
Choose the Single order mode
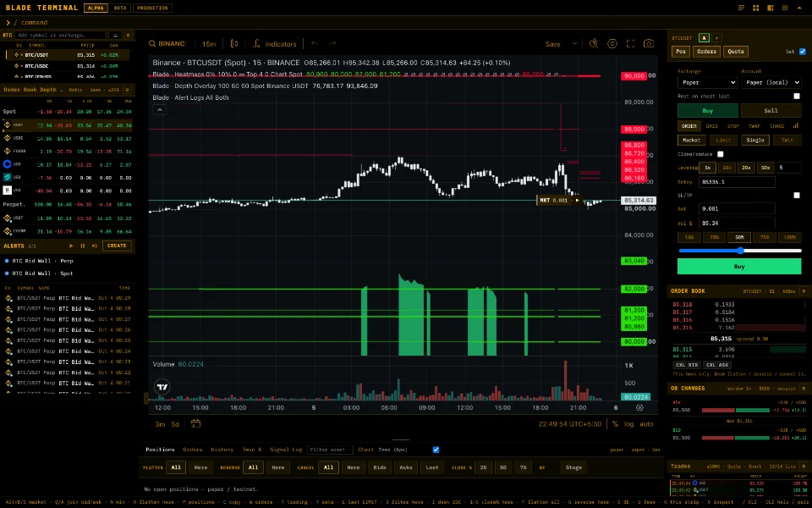click(755, 140)
